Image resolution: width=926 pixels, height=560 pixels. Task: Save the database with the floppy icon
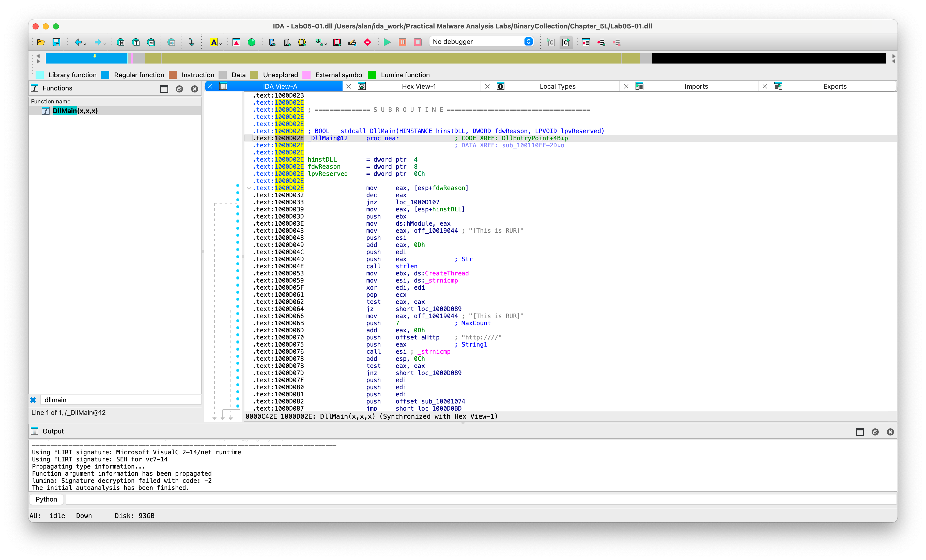(56, 42)
